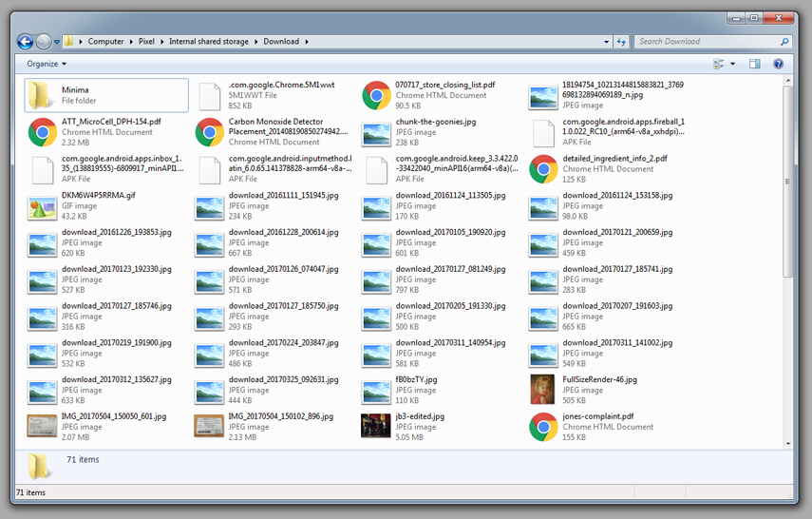Select com.google.android.keep APK file icon
The width and height of the screenshot is (812, 519).
click(x=376, y=169)
